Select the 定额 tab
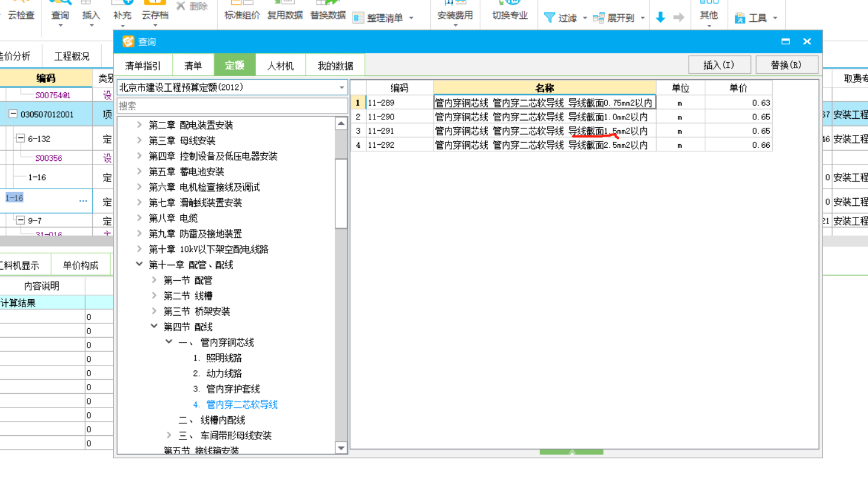Screen dimensions: 868x479 tap(234, 66)
